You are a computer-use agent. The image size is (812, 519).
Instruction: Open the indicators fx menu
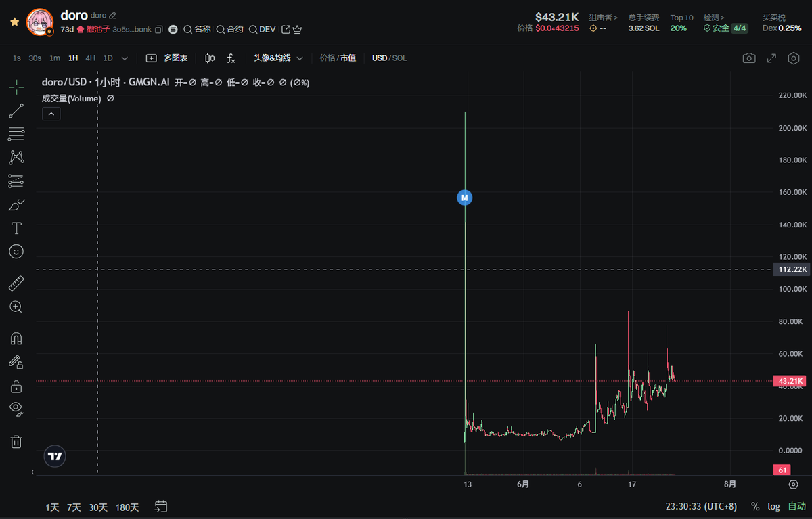pos(231,58)
